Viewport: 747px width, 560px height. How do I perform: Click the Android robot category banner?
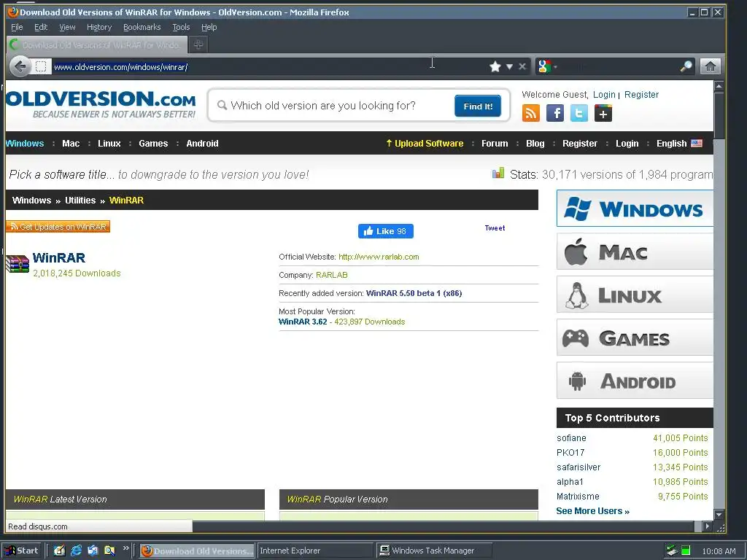[x=635, y=381]
